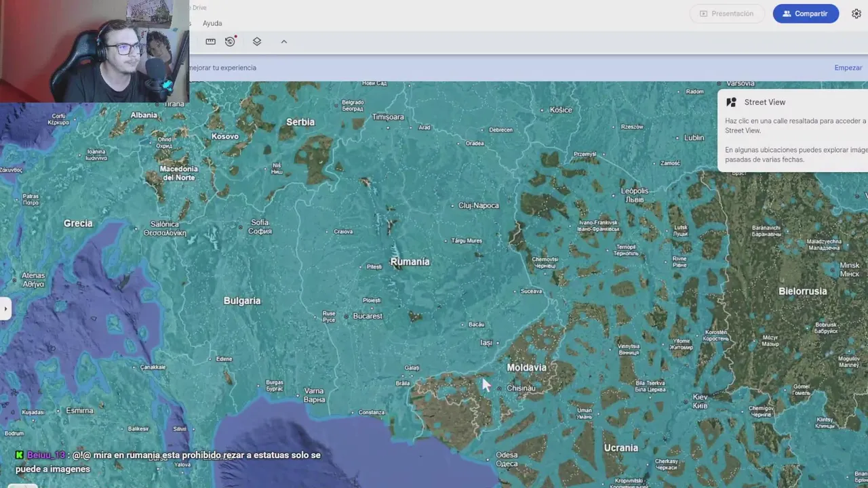Select the Iași city label
This screenshot has width=868, height=488.
coord(486,342)
